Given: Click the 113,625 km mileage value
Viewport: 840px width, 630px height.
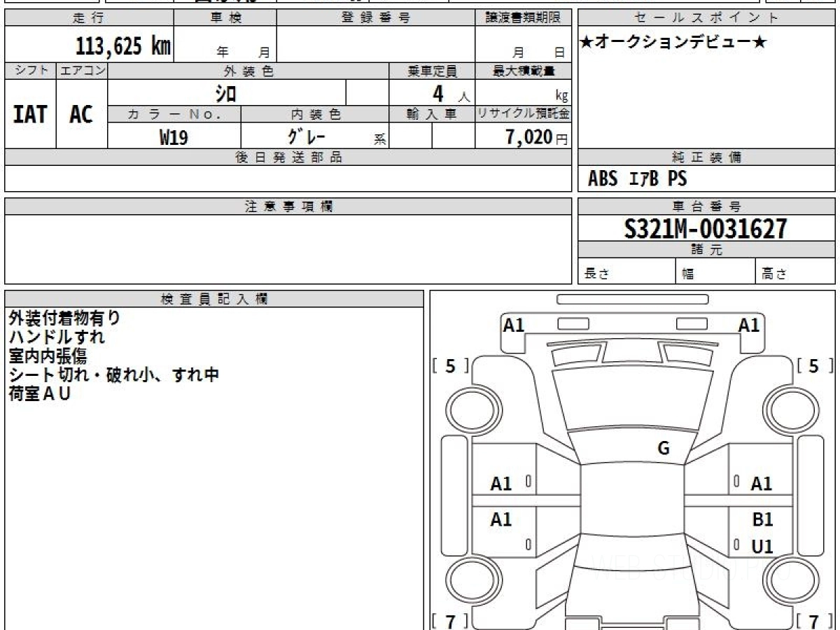Looking at the screenshot, I should pos(123,46).
